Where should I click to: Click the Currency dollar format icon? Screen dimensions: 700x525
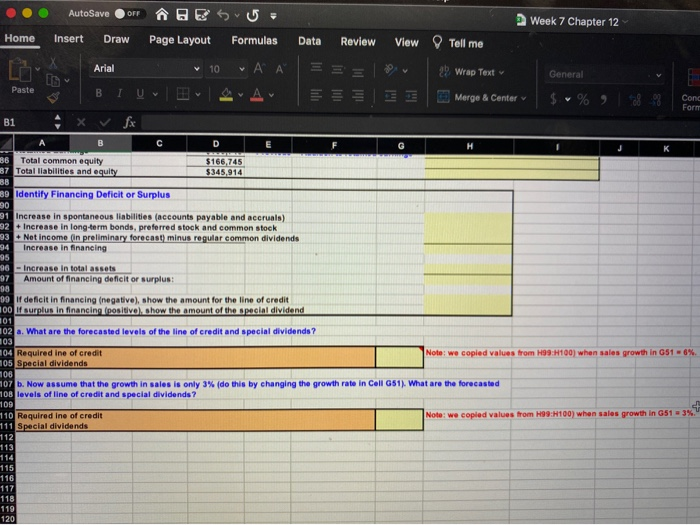click(x=554, y=98)
